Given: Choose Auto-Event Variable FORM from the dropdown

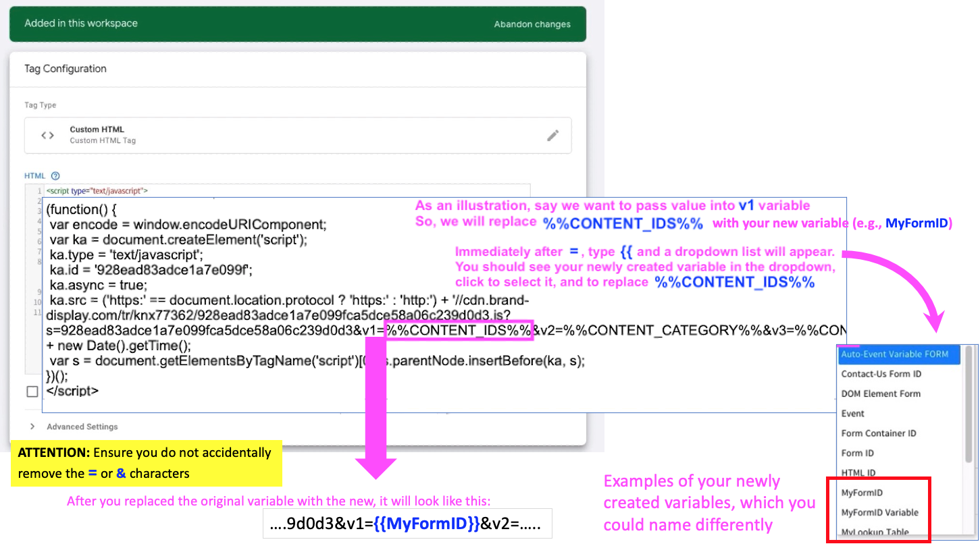Looking at the screenshot, I should pos(894,354).
